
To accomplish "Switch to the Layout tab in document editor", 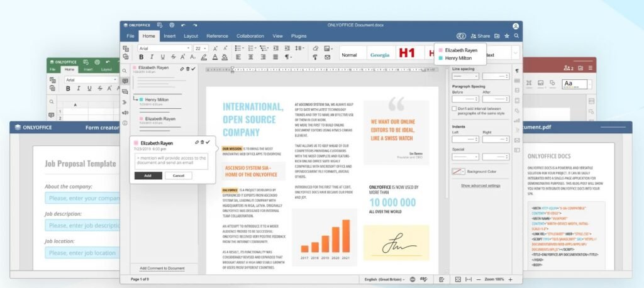I will click(x=191, y=36).
